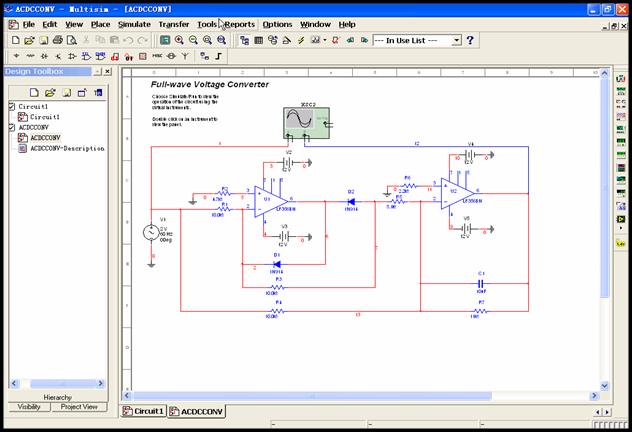This screenshot has width=632, height=432.
Task: Open the Options menu
Action: (x=277, y=24)
